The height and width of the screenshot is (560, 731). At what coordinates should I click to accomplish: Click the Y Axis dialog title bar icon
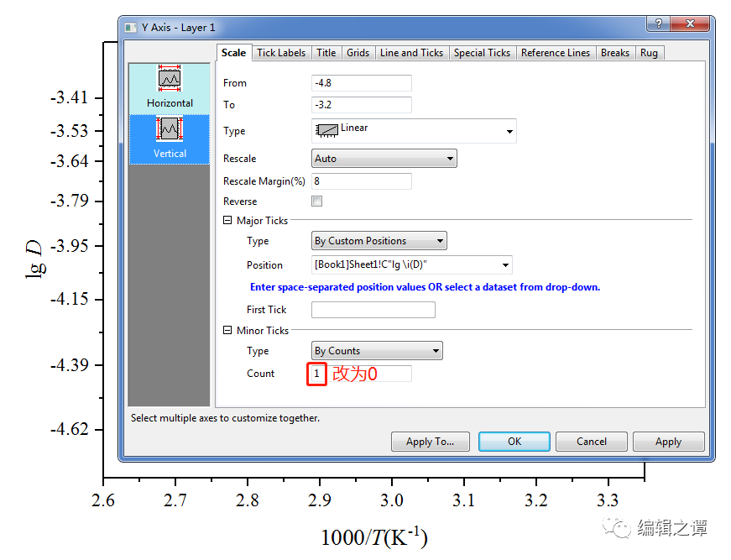[130, 27]
